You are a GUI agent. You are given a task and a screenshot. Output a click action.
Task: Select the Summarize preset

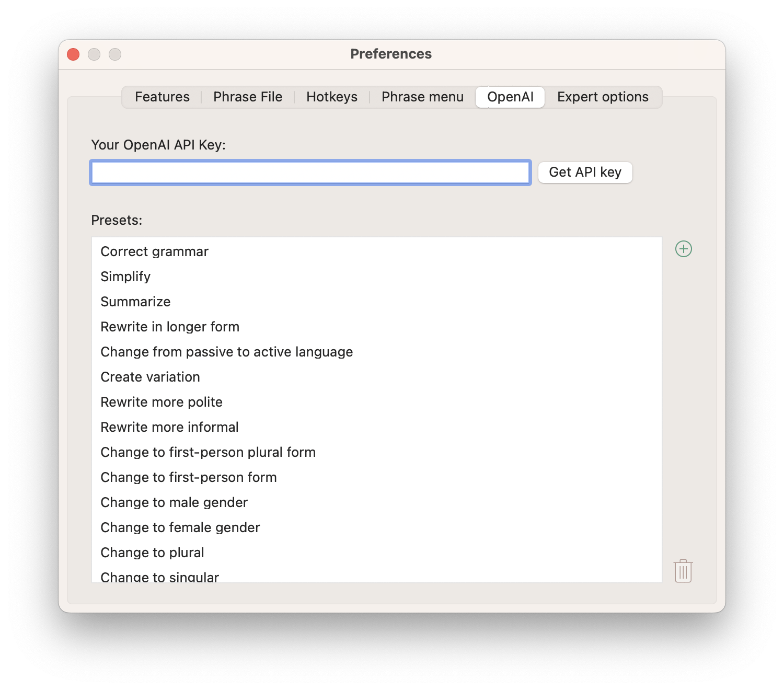click(x=376, y=302)
